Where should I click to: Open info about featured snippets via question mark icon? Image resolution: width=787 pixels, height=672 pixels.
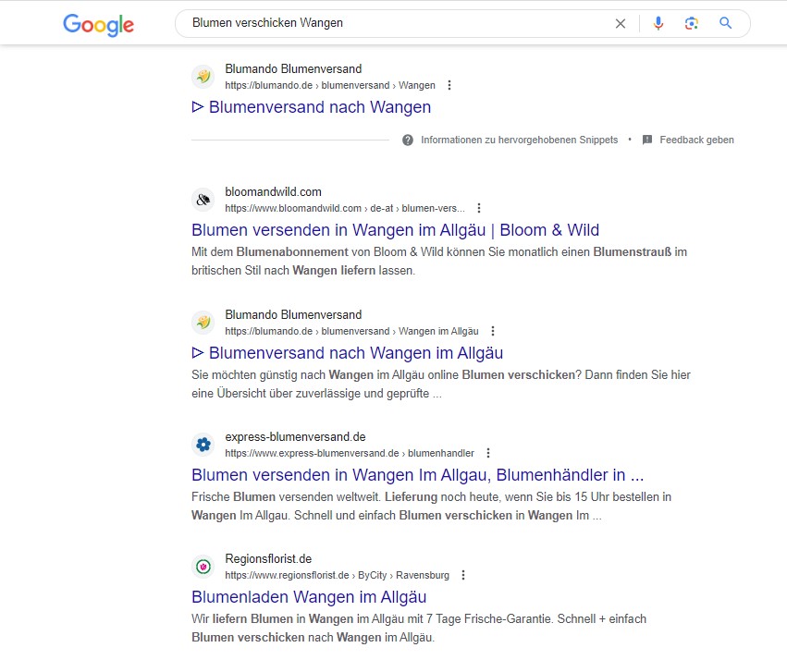407,140
